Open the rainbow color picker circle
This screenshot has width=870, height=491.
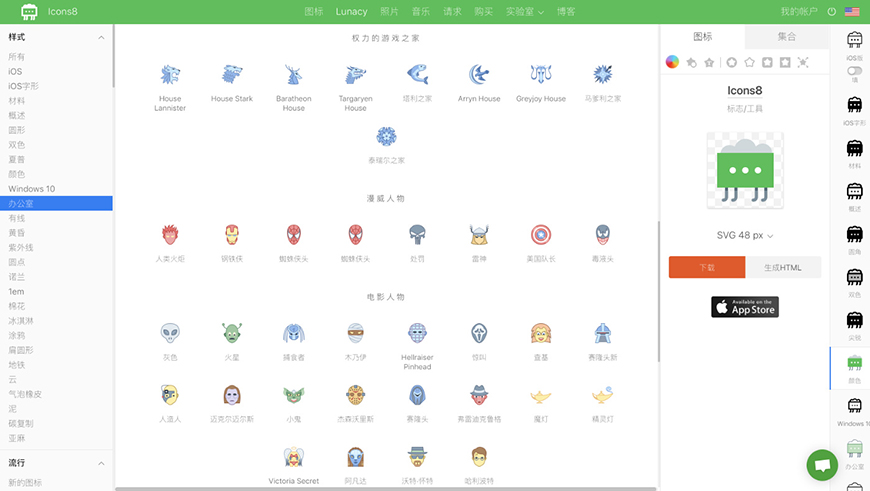coord(672,62)
